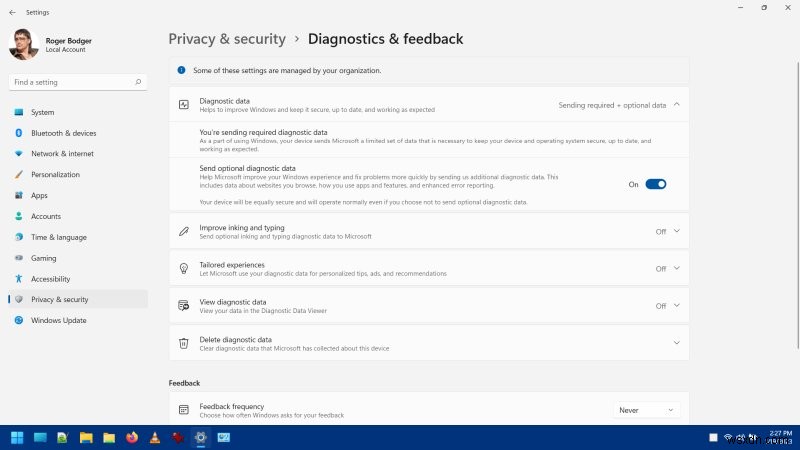Collapse the Diagnostic data section

(677, 105)
